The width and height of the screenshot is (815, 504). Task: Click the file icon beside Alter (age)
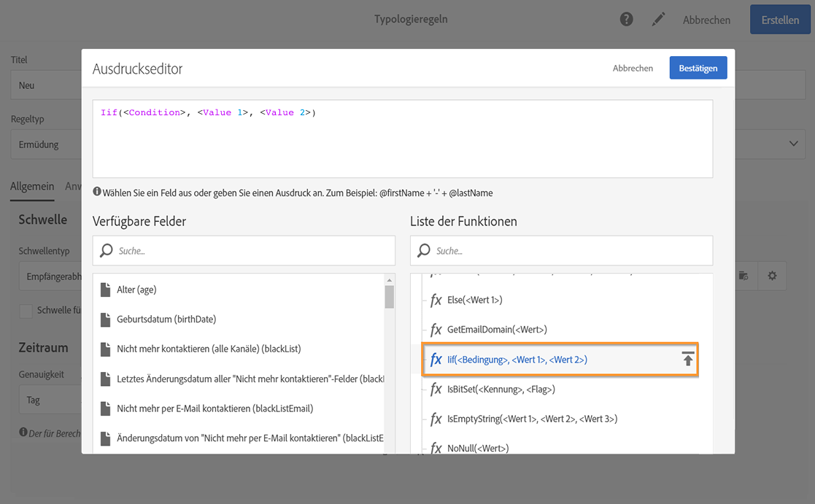coord(106,290)
